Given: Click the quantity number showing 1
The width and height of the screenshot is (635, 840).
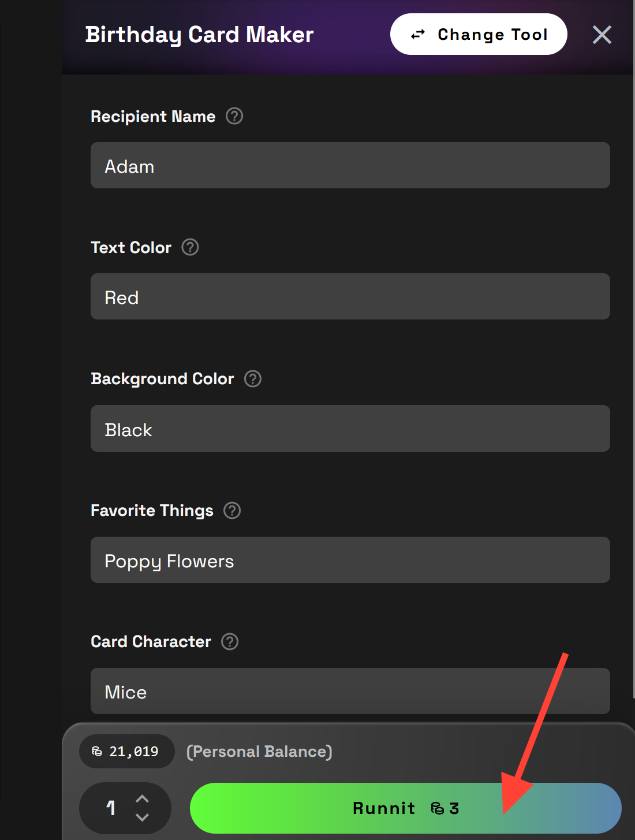Looking at the screenshot, I should coord(111,808).
